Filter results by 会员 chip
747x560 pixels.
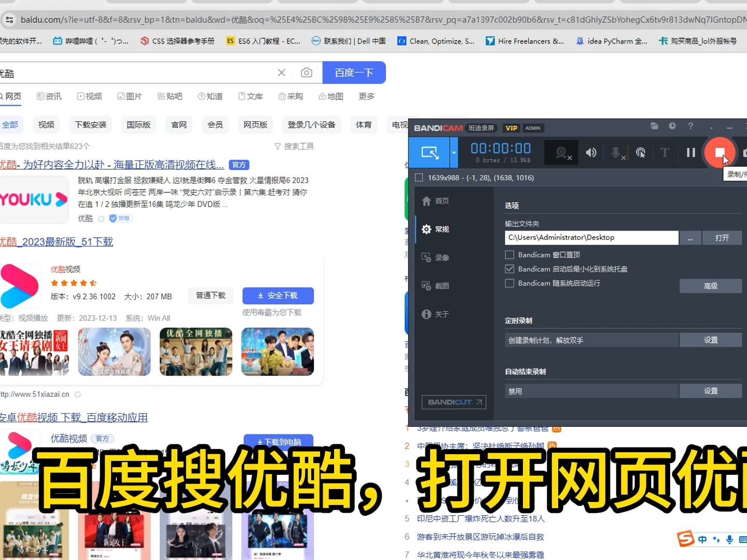[215, 124]
